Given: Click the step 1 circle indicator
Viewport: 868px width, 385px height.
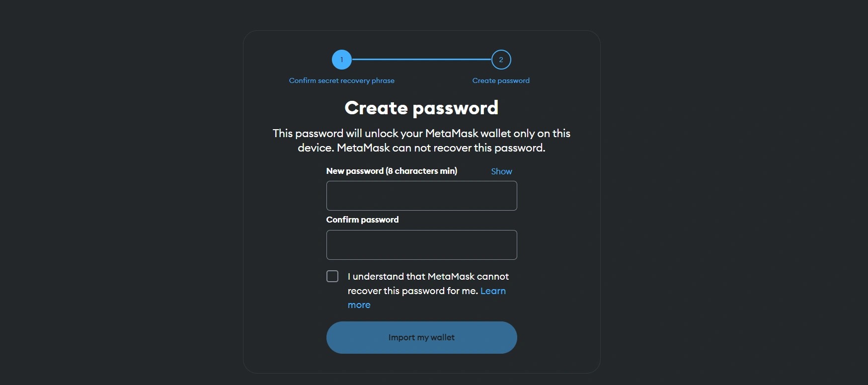Looking at the screenshot, I should (x=342, y=60).
